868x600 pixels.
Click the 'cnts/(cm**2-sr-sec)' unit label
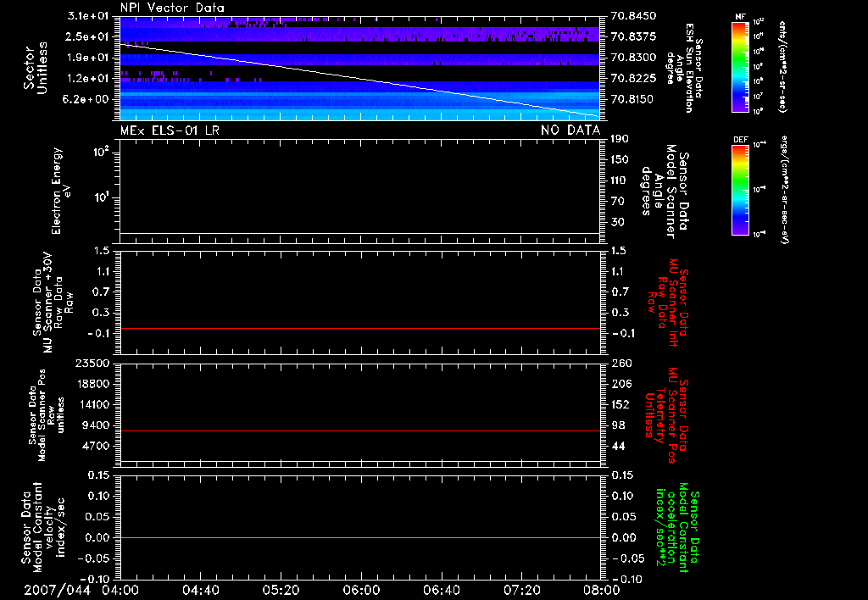coord(782,66)
